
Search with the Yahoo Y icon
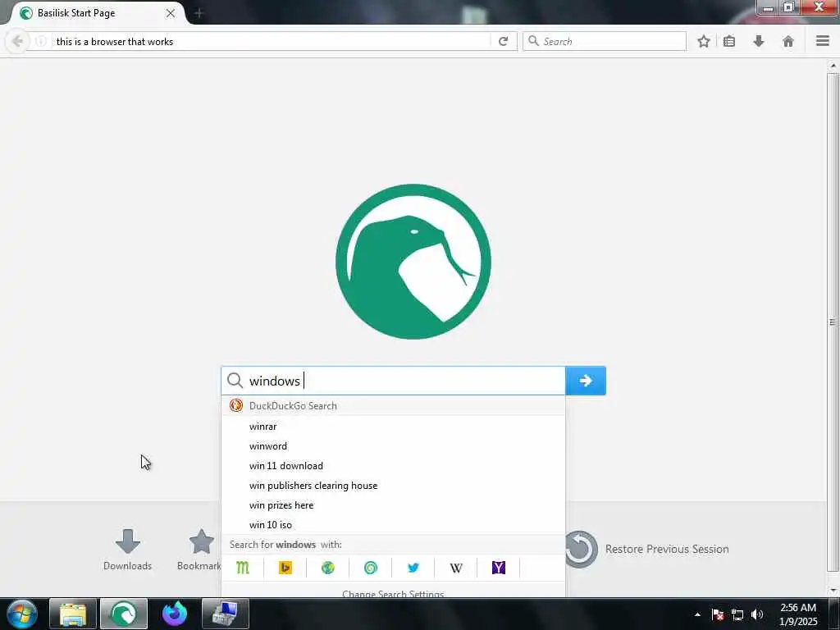[498, 568]
